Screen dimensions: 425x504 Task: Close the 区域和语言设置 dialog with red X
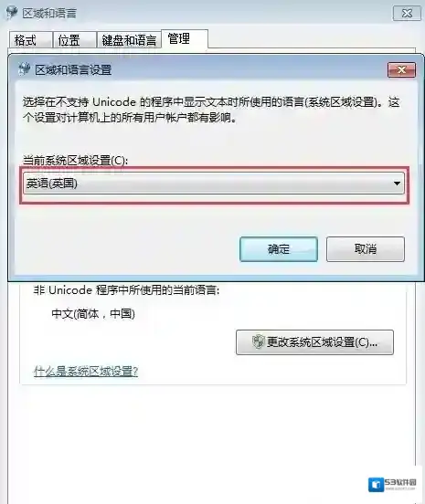[x=401, y=69]
